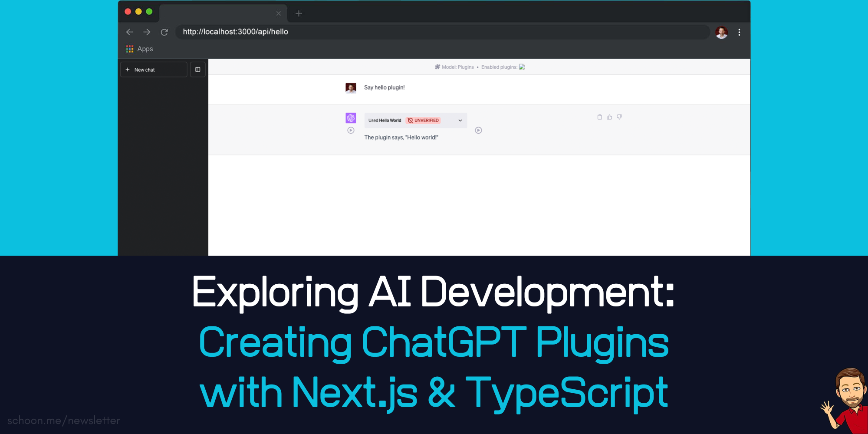The height and width of the screenshot is (434, 868).
Task: Open a new browser tab with plus icon
Action: pos(299,13)
